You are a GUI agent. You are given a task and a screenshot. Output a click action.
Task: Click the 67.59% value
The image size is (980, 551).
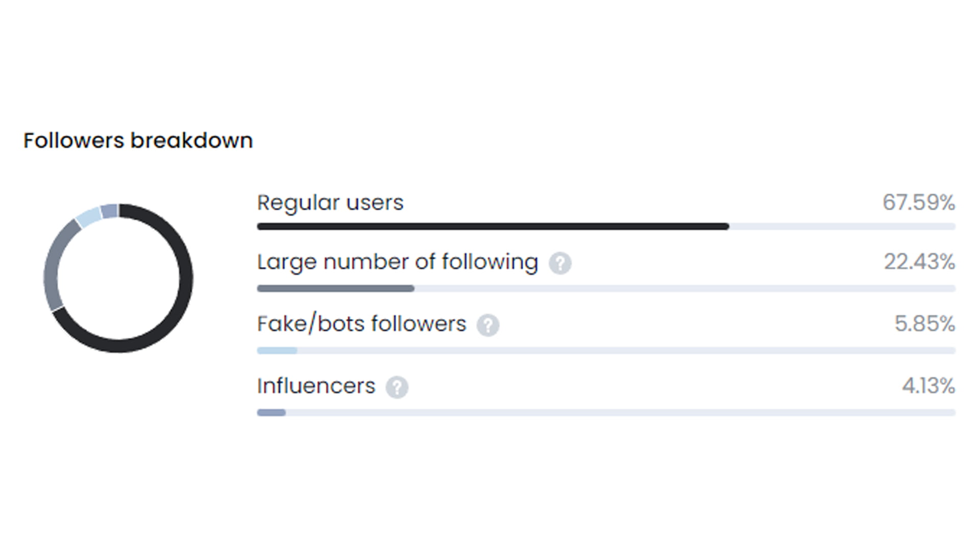(919, 203)
